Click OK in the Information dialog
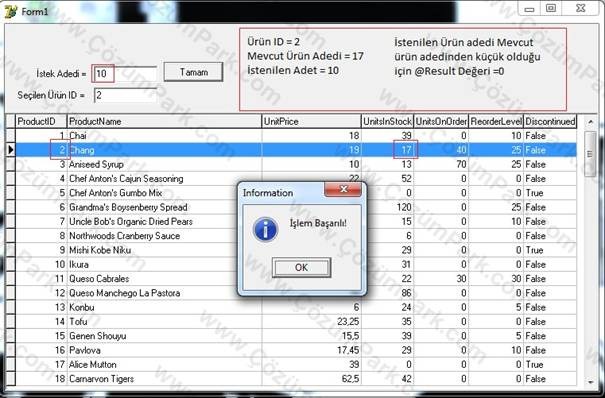Image resolution: width=605 pixels, height=398 pixels. [301, 267]
